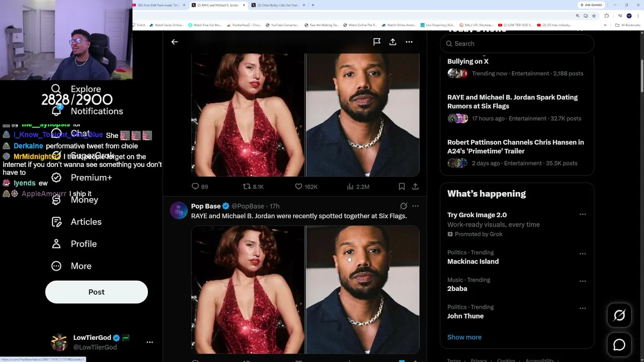Click Show more under What's happening
Viewport: 644px width, 362px height.
(464, 337)
